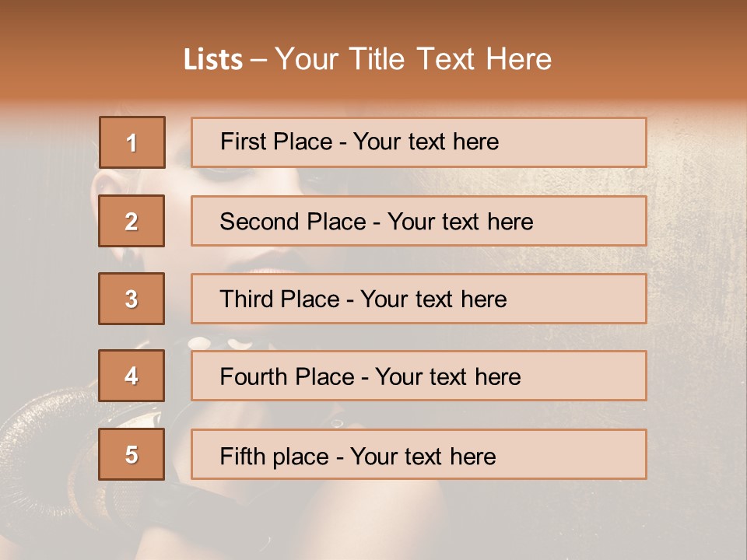
Task: Click the dash in the slide title
Action: coord(258,60)
